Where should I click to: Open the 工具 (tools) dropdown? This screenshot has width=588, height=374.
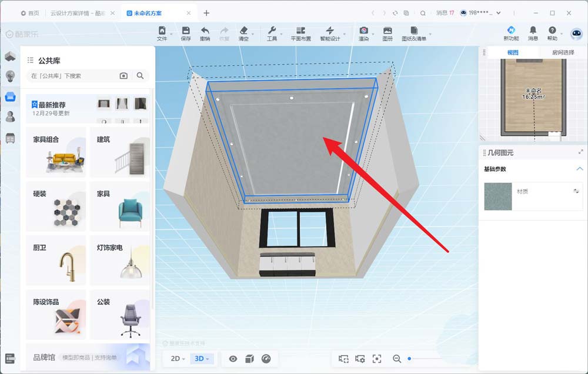[272, 34]
